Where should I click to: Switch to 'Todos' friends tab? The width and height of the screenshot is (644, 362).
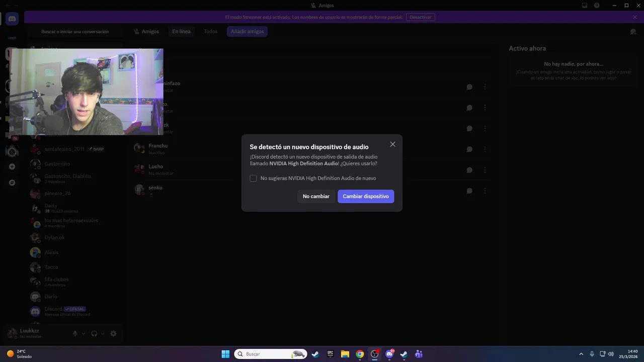[x=211, y=32]
